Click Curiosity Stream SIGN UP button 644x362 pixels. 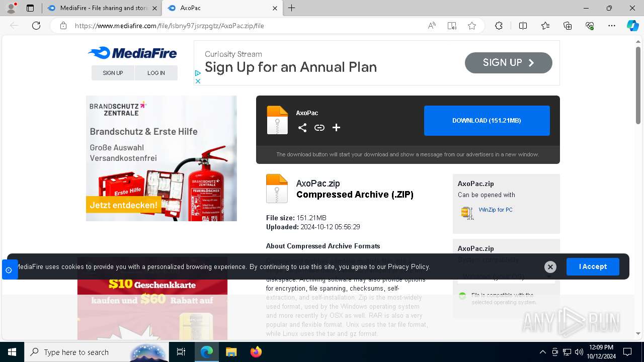(x=508, y=63)
